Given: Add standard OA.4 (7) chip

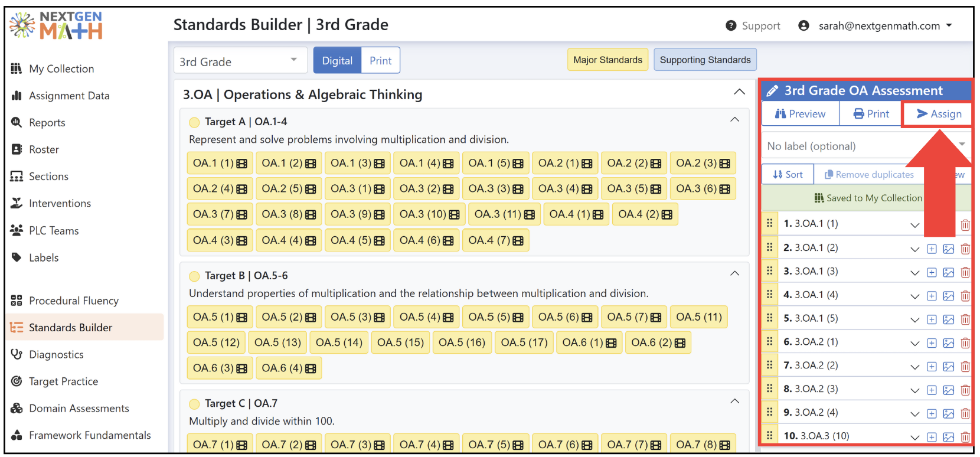Looking at the screenshot, I should (x=495, y=240).
